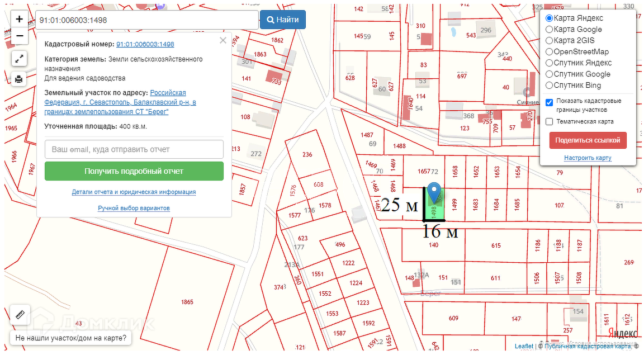Select parcel 609 on the map
Image resolution: width=644 pixels, height=355 pixels.
453,318
